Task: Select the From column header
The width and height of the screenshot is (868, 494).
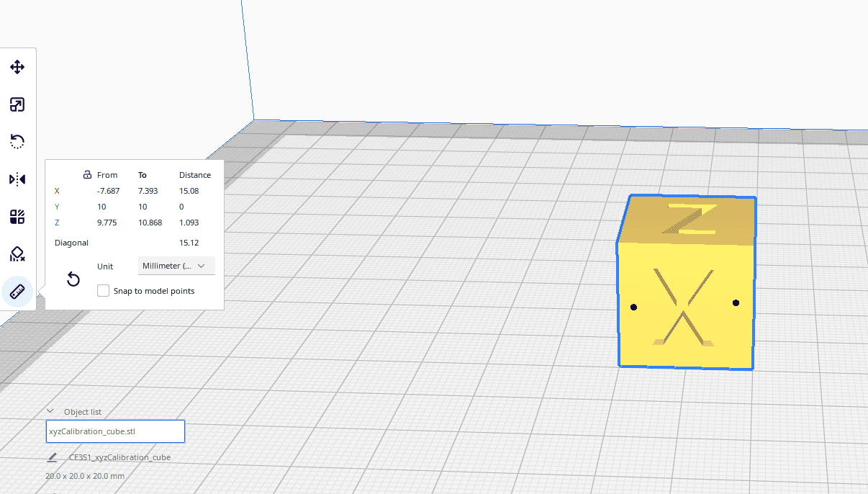Action: coord(107,175)
